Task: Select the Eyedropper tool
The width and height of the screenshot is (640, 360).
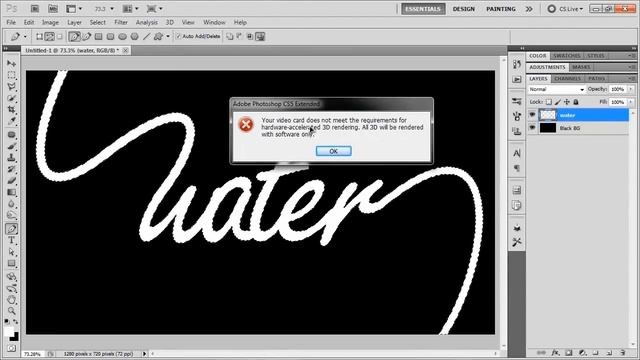Action: point(11,121)
